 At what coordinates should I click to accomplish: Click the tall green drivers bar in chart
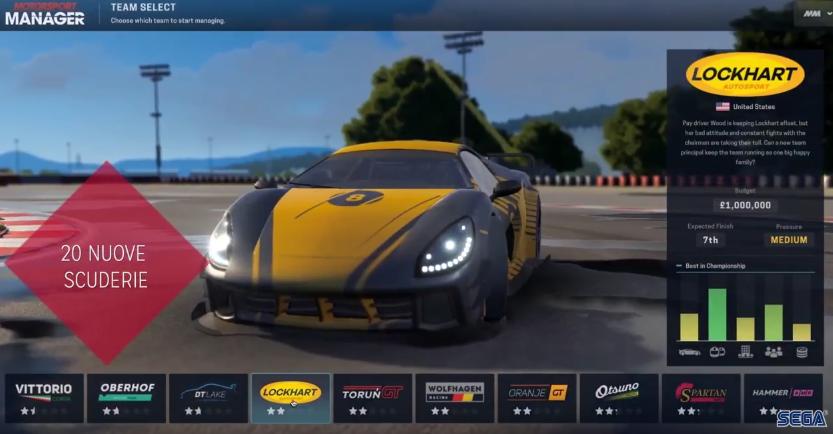(717, 314)
